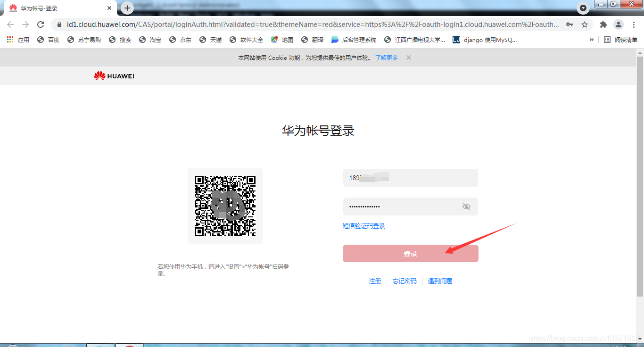Open the 江西广播电视大学 bookmark
The height and width of the screenshot is (347, 644).
[414, 40]
